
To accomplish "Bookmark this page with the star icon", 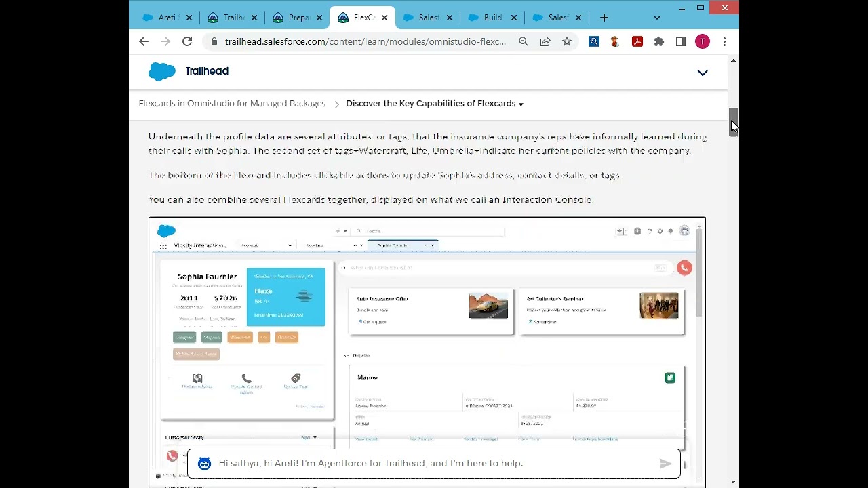I will (567, 42).
